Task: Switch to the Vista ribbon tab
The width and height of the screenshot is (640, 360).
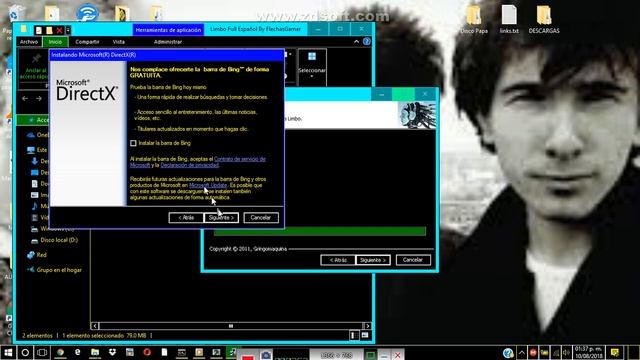Action: [x=118, y=42]
